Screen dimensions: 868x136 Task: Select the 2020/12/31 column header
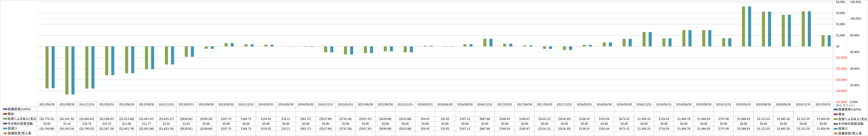click(x=803, y=104)
